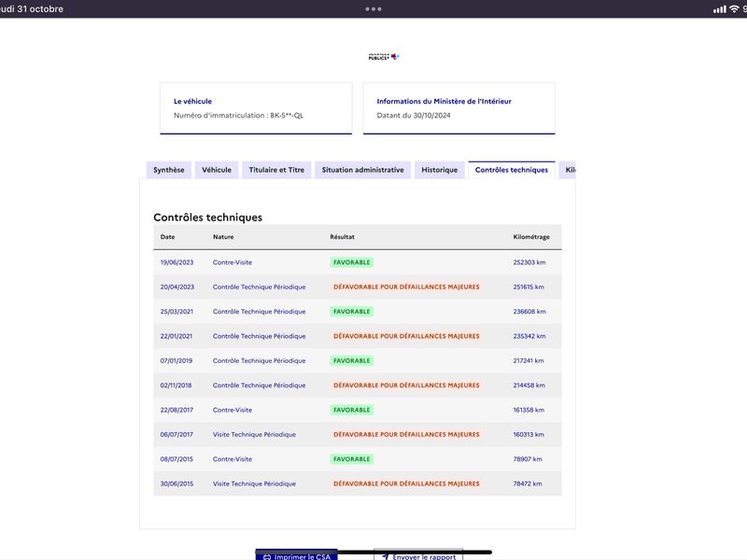Click the Envoyer le rapport button
The width and height of the screenshot is (747, 560).
tap(418, 555)
